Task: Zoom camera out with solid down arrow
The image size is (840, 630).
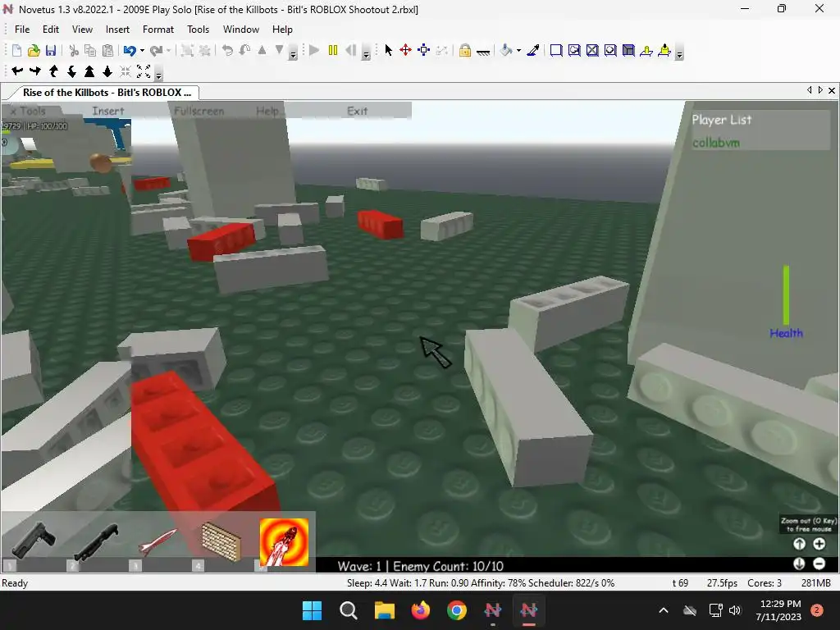Action: [107, 71]
